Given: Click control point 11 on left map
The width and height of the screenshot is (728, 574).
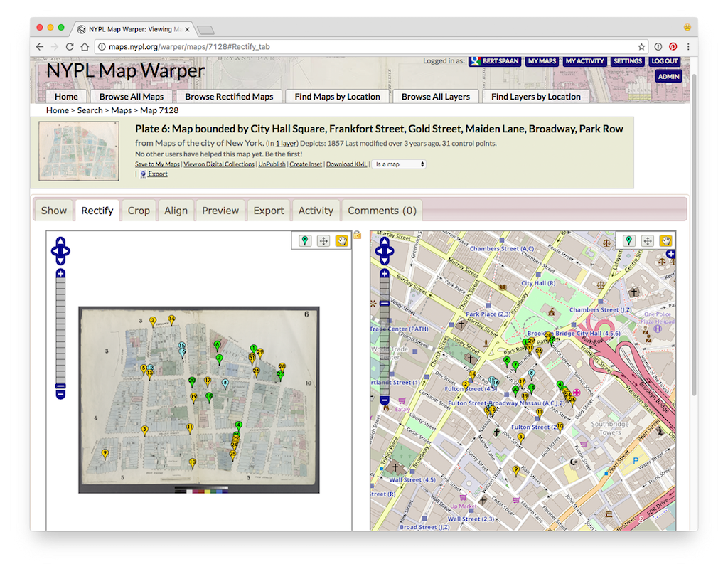Looking at the screenshot, I should coord(189,429).
